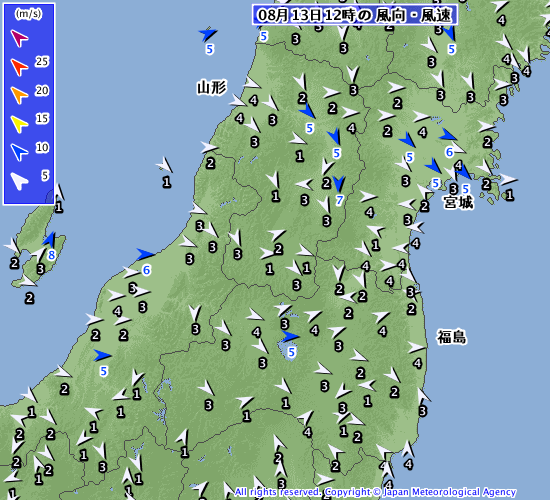Click the blue wind speed value 8
Viewport: 550px width, 500px height.
[52, 255]
